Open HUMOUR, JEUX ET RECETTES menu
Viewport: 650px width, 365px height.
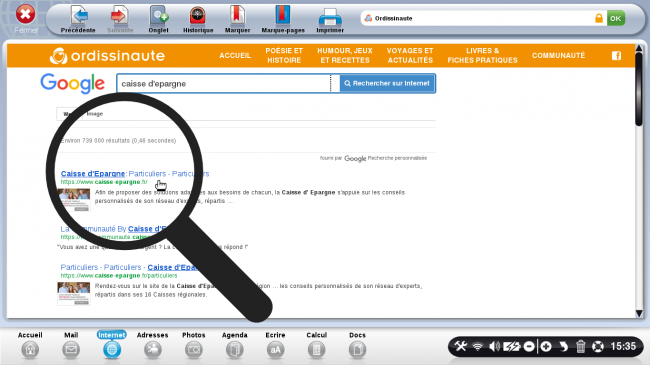click(x=345, y=56)
